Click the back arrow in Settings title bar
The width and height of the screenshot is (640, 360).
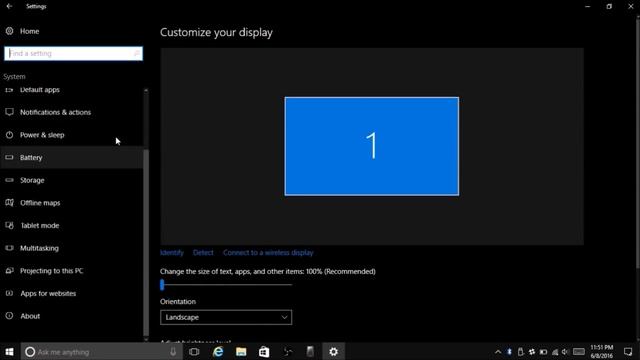coord(9,6)
